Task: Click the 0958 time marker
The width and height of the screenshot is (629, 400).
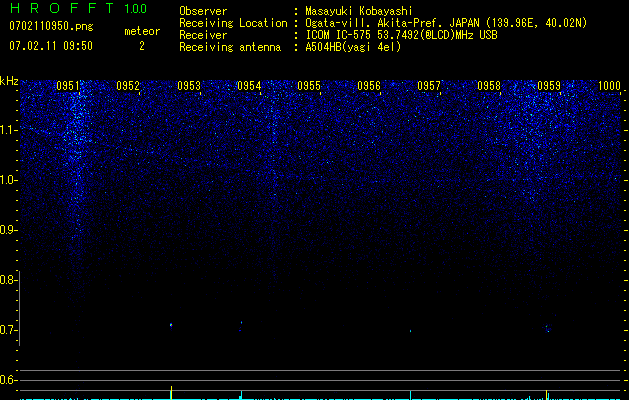Action: (489, 86)
